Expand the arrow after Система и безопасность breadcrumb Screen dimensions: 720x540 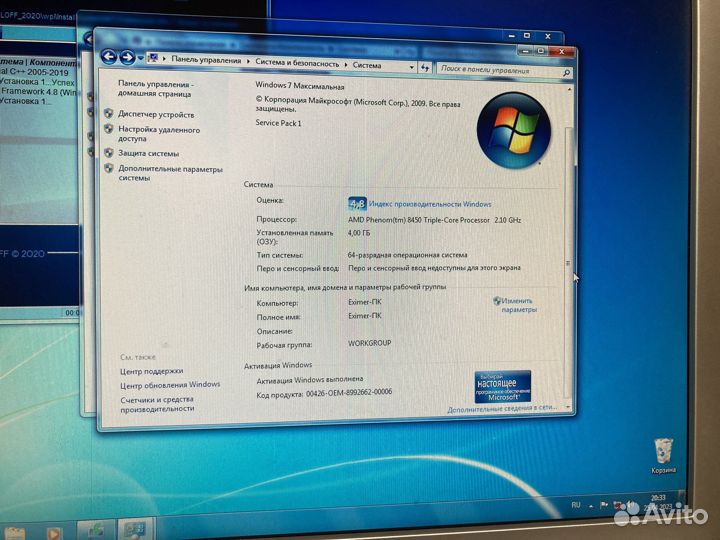click(x=346, y=65)
